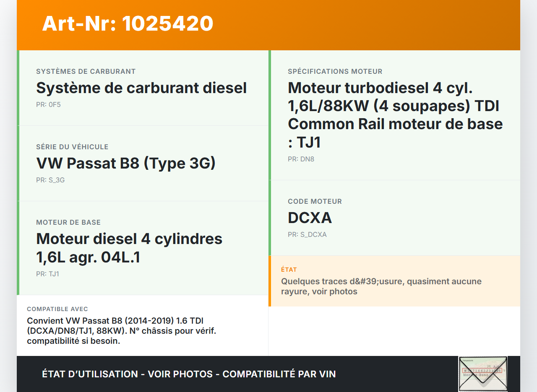Click the 'SÉRIE DU VÉHICULE' label
The width and height of the screenshot is (537, 392).
[72, 147]
